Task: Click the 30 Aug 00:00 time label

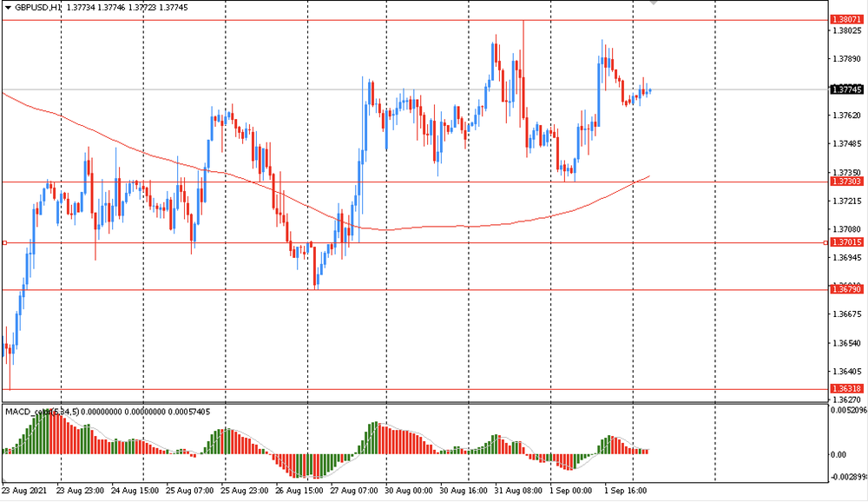Action: pos(409,491)
